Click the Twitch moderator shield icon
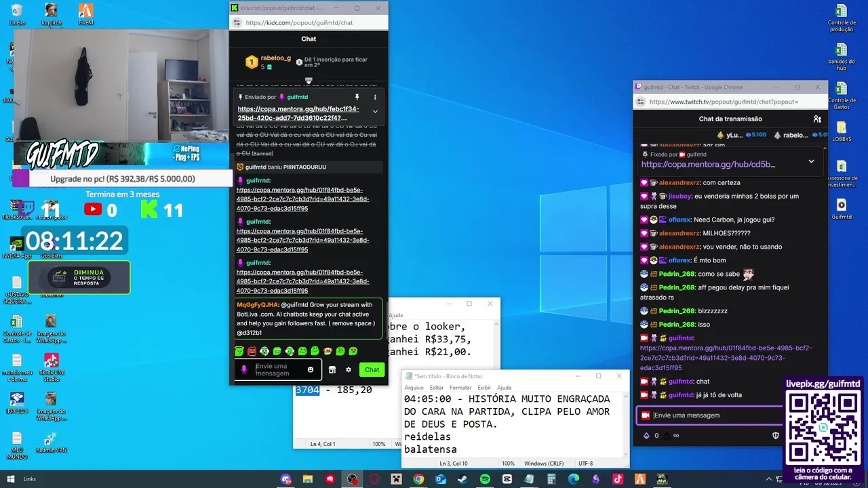The image size is (868, 488). coord(776,436)
